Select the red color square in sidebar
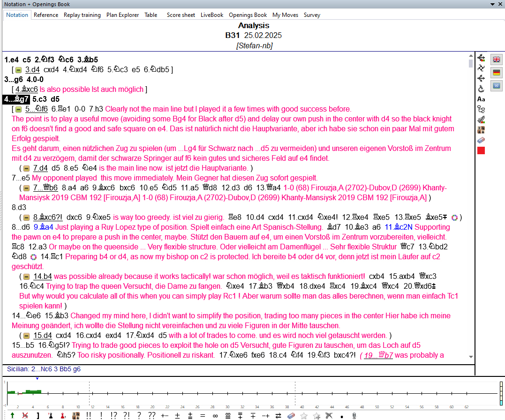Image resolution: width=505 pixels, height=420 pixels. [481, 150]
